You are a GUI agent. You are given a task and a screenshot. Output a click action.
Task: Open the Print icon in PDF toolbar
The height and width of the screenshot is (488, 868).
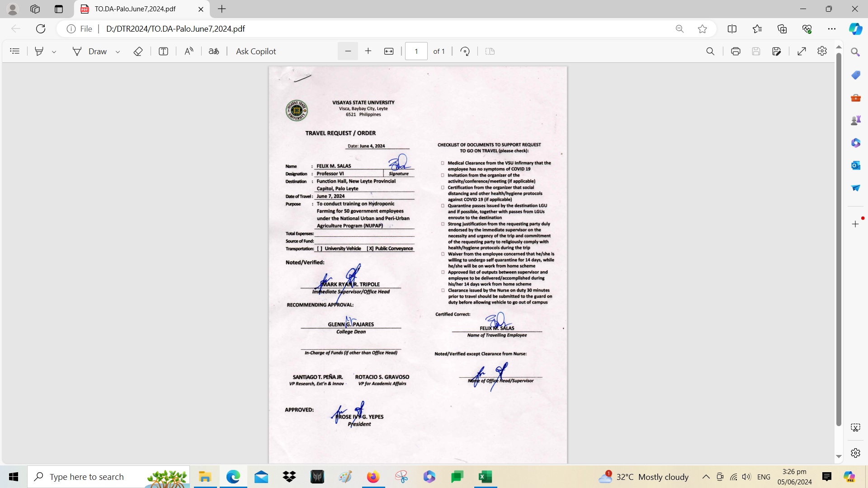(736, 52)
